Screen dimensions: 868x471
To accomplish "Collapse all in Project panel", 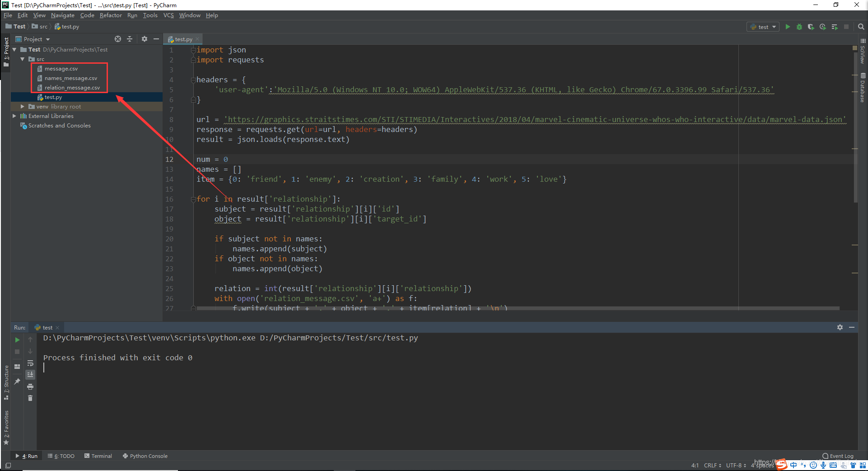I will [x=130, y=39].
